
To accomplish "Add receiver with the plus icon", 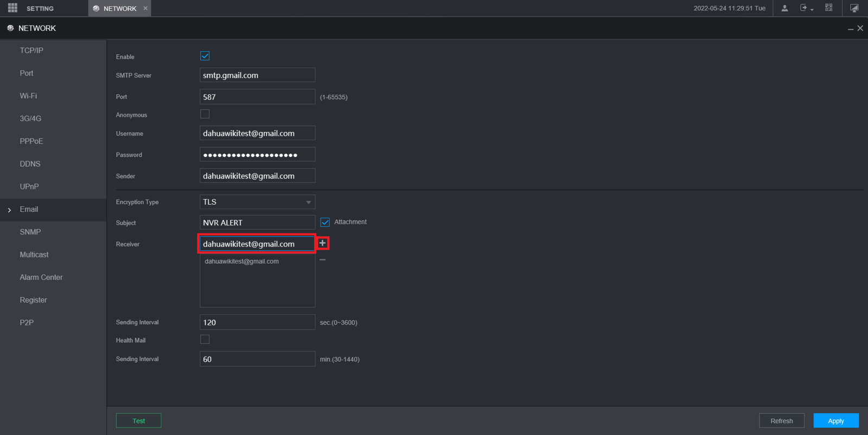I will click(x=322, y=243).
